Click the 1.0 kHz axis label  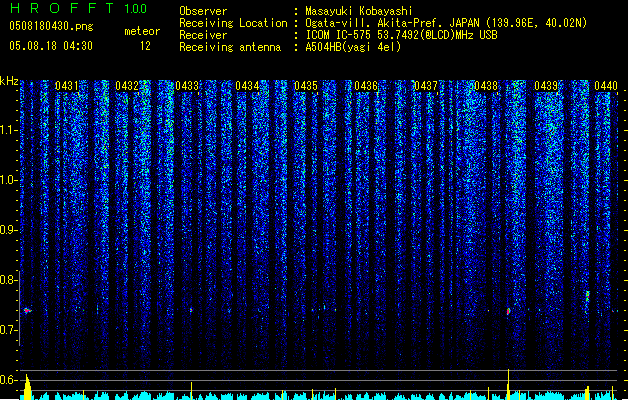point(8,180)
